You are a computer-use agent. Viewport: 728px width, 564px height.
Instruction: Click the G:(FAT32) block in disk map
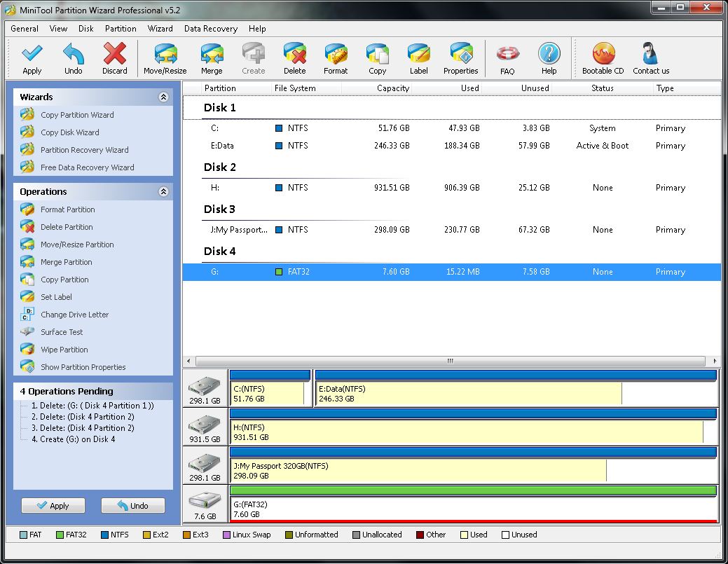[473, 504]
